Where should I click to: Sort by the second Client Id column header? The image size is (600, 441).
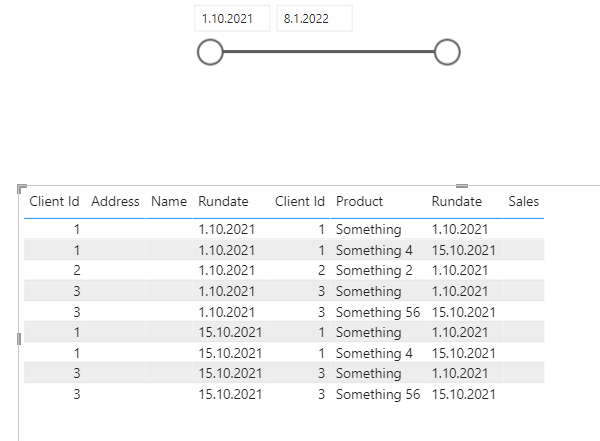point(300,201)
